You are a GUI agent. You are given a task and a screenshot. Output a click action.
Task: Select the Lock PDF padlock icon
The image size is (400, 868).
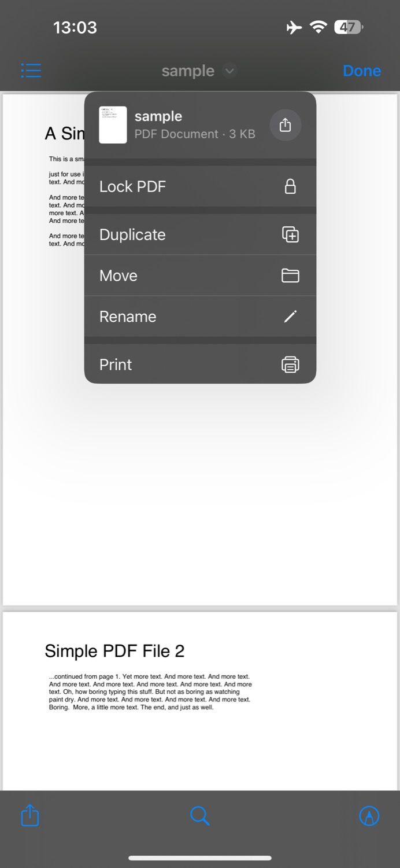pos(290,186)
